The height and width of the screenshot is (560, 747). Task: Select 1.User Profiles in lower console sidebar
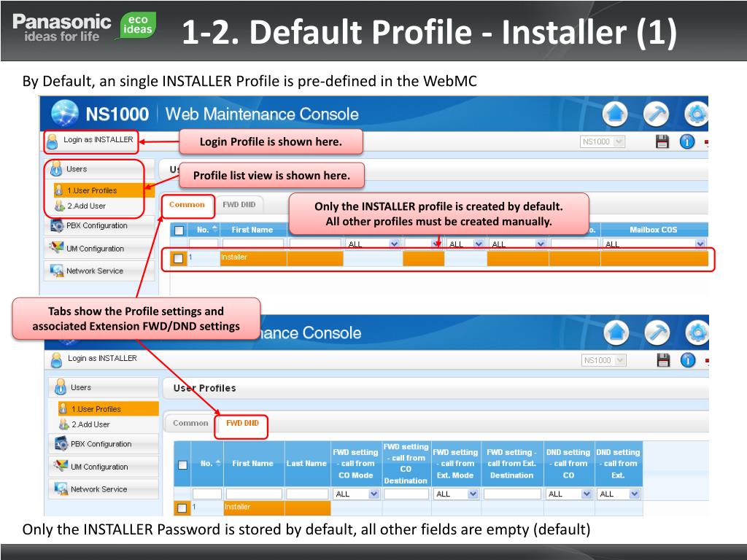109,409
